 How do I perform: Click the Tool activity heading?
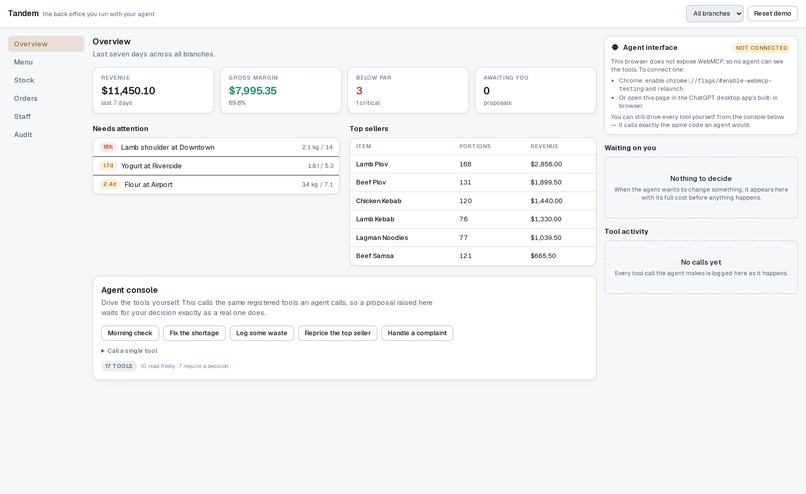click(x=626, y=231)
